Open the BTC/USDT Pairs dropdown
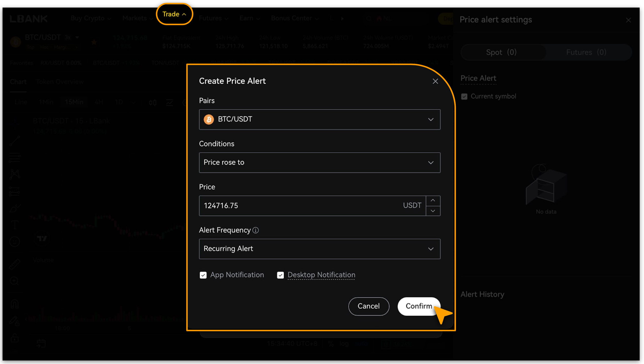Screen dimensions: 644x364 click(x=319, y=120)
